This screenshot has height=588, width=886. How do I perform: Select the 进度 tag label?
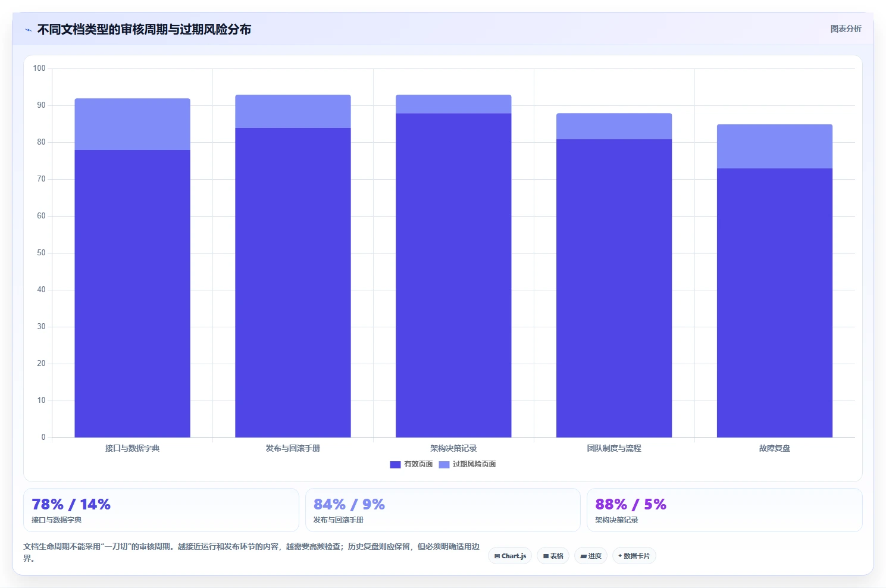coord(594,556)
